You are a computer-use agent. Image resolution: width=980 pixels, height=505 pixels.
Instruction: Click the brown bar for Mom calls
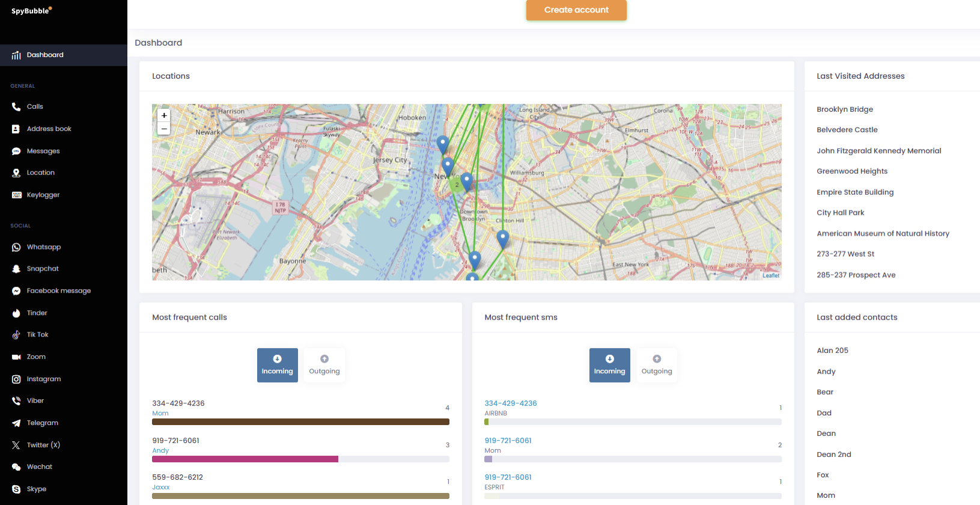point(300,422)
